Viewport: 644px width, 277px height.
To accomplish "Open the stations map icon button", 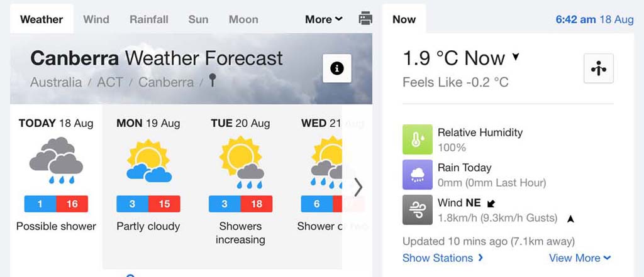I will pyautogui.click(x=598, y=68).
